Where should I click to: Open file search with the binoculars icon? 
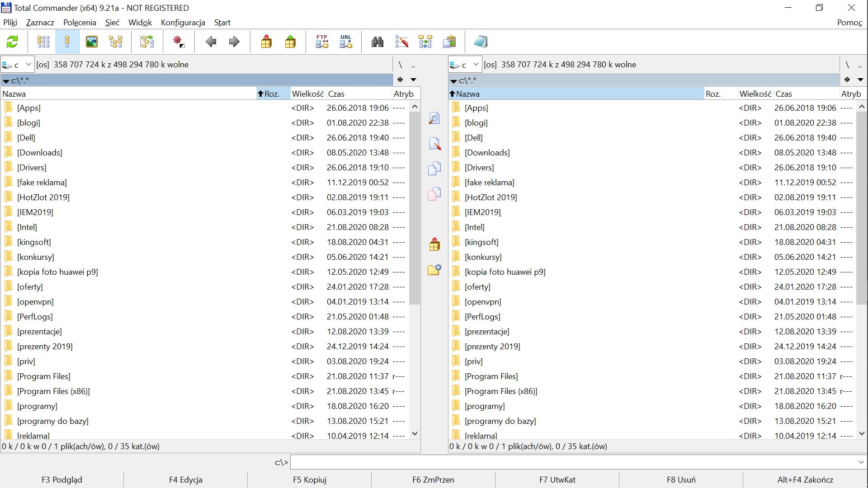tap(377, 42)
